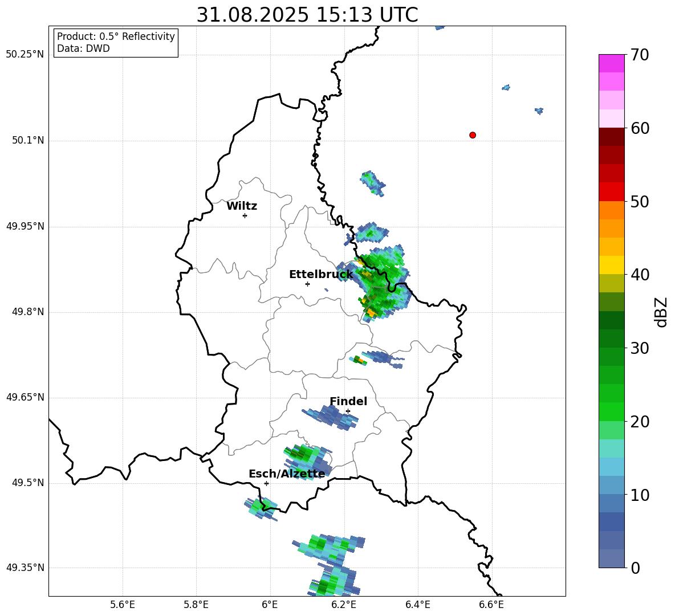Click the 5.6°E longitude label
The image size is (675, 616).
point(122,605)
